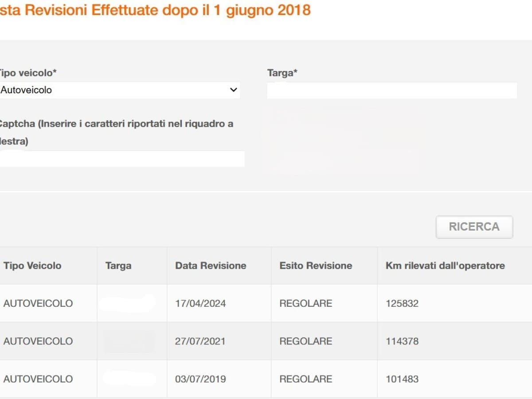Click AUTOVEICOLO in the 03/07/2019 row

pyautogui.click(x=38, y=379)
